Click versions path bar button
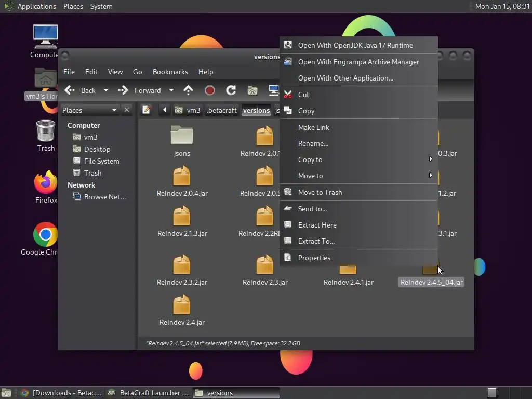The image size is (532, 399). point(257,110)
